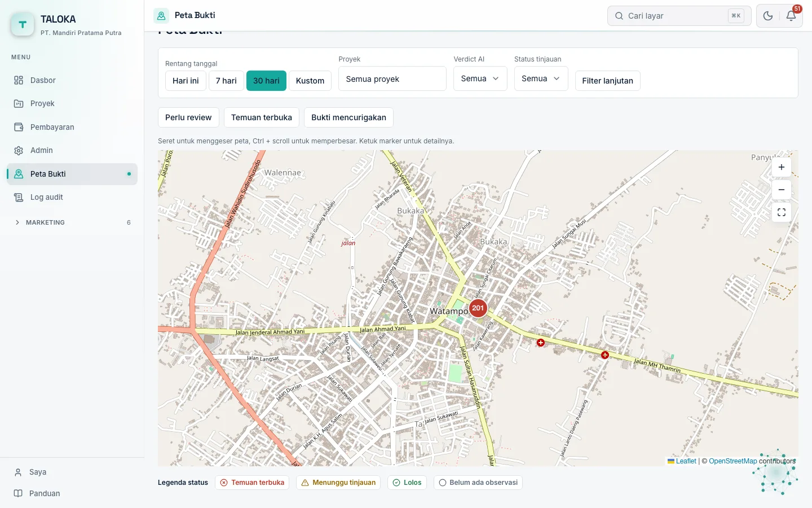
Task: Zoom in on the map
Action: pyautogui.click(x=782, y=167)
